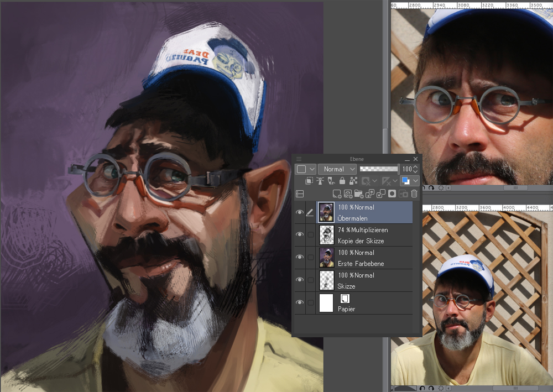The image size is (553, 392).
Task: Increase opacity with the stepper up arrow
Action: click(x=416, y=166)
